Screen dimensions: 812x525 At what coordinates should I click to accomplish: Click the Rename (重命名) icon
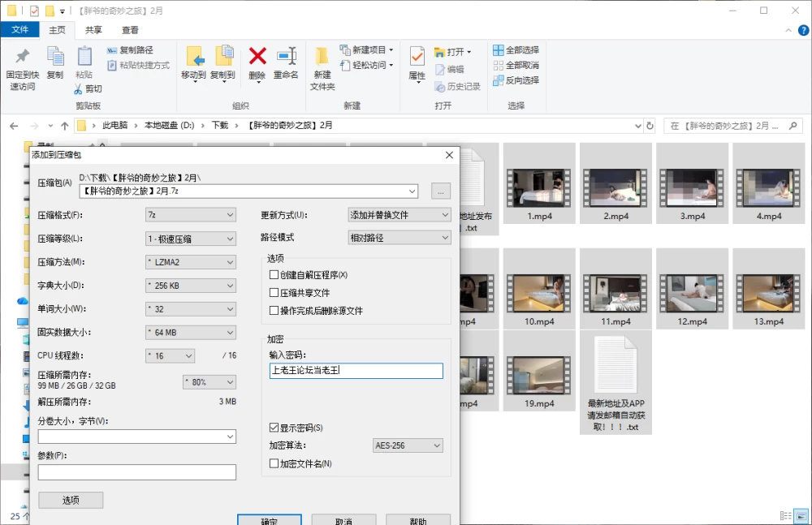click(286, 57)
